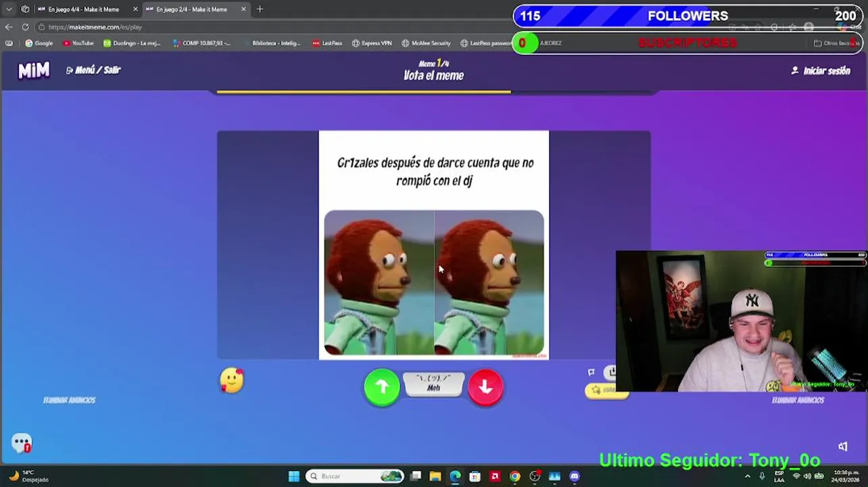Downvote the meme with red arrow
The image size is (868, 487).
(x=485, y=387)
